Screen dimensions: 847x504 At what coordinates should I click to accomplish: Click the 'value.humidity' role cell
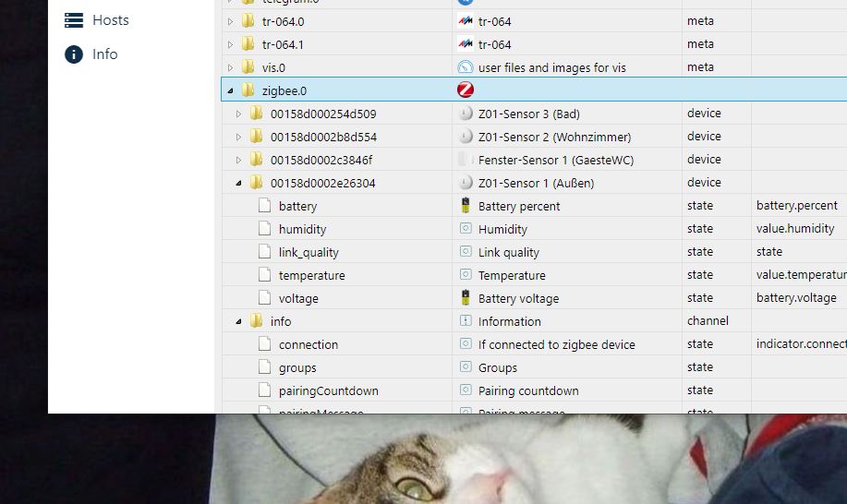click(x=795, y=229)
